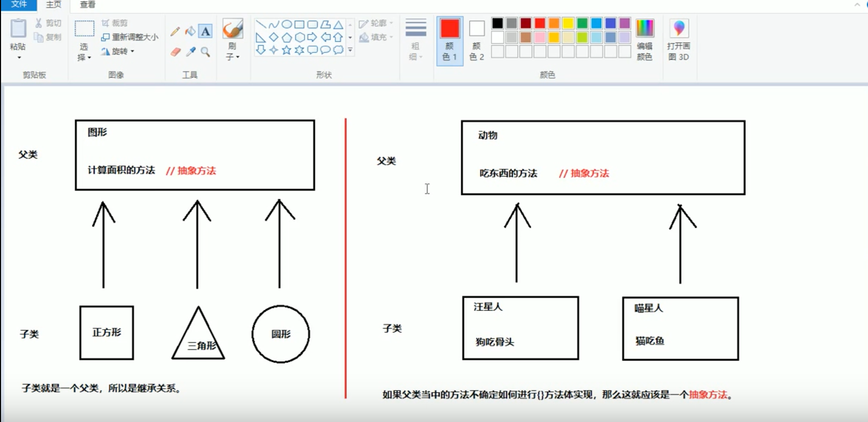
Task: Pick the isosceles triangle shape
Action: (x=338, y=24)
